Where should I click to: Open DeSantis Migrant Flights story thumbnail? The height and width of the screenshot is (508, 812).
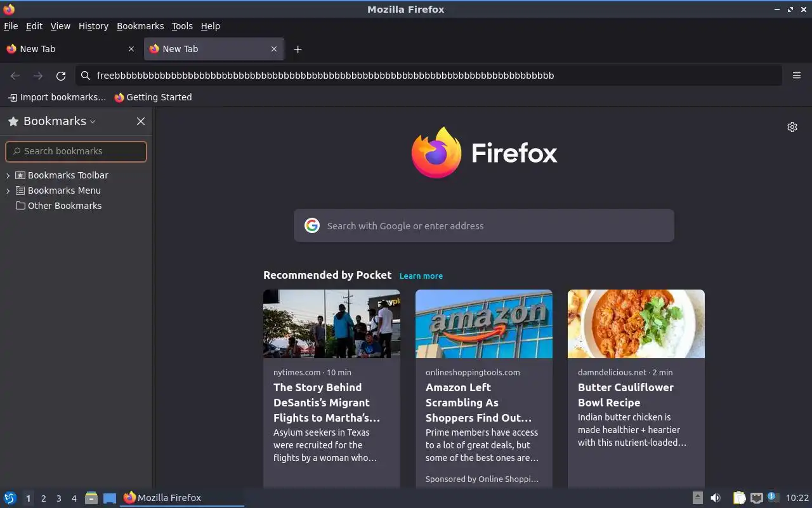(x=332, y=324)
